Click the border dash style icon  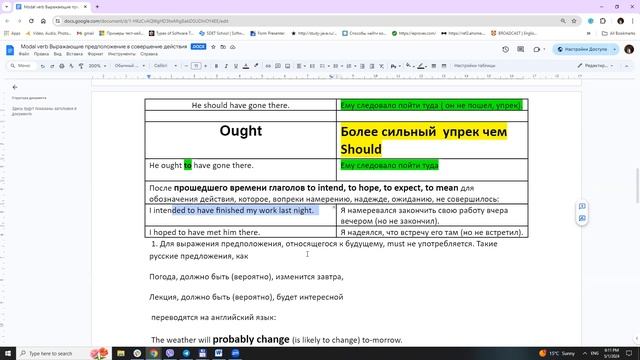[x=444, y=66]
